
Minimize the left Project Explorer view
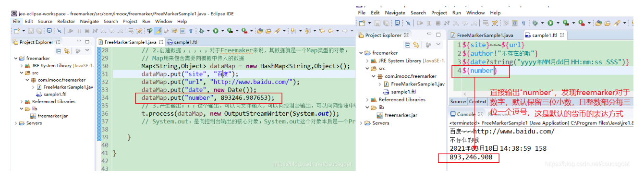(x=79, y=41)
